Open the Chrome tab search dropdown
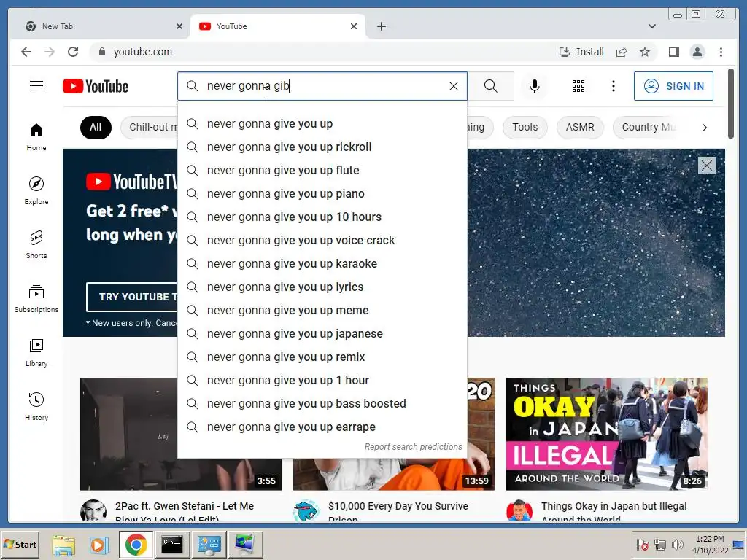Screen dimensions: 747x560 (x=651, y=26)
